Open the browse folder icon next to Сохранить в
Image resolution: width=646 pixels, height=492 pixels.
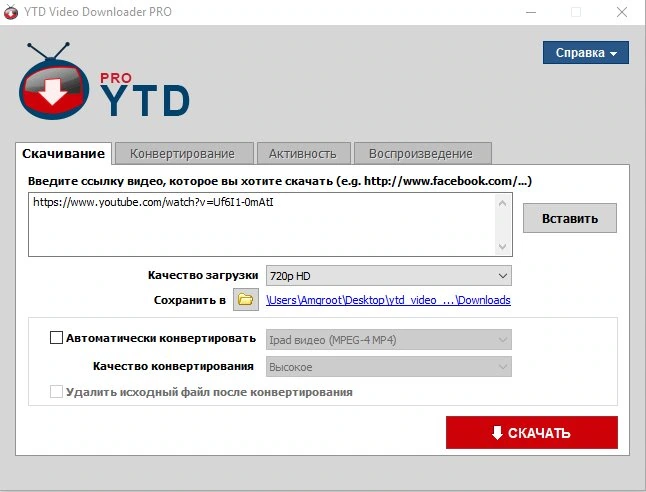click(x=246, y=300)
